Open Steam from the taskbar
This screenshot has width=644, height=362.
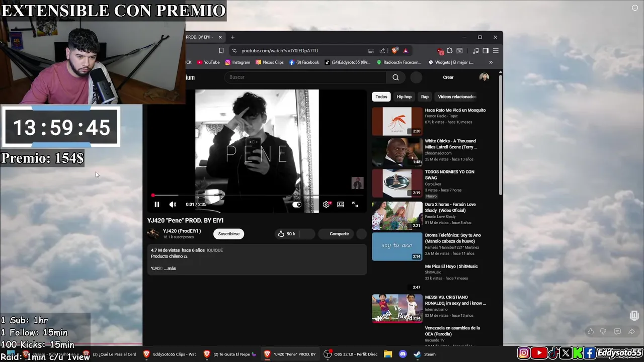pos(425,354)
